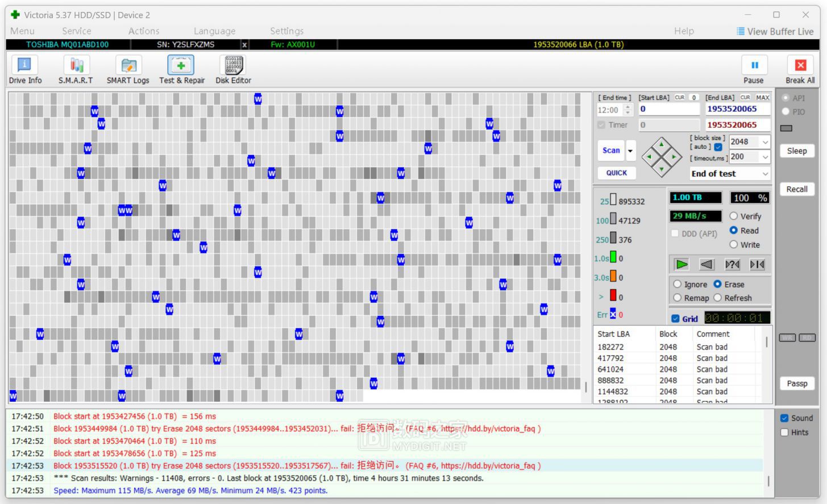827x504 pixels.
Task: Click the WR indicator button
Action: (x=787, y=338)
